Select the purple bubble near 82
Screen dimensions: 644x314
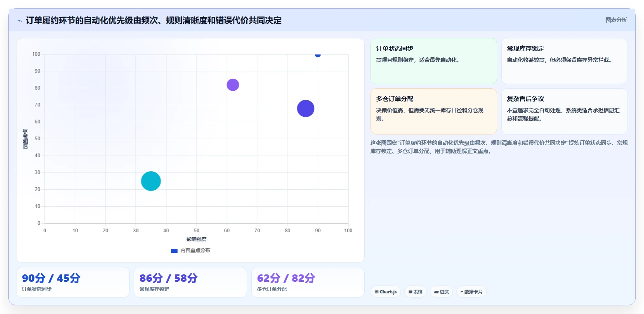coord(233,85)
